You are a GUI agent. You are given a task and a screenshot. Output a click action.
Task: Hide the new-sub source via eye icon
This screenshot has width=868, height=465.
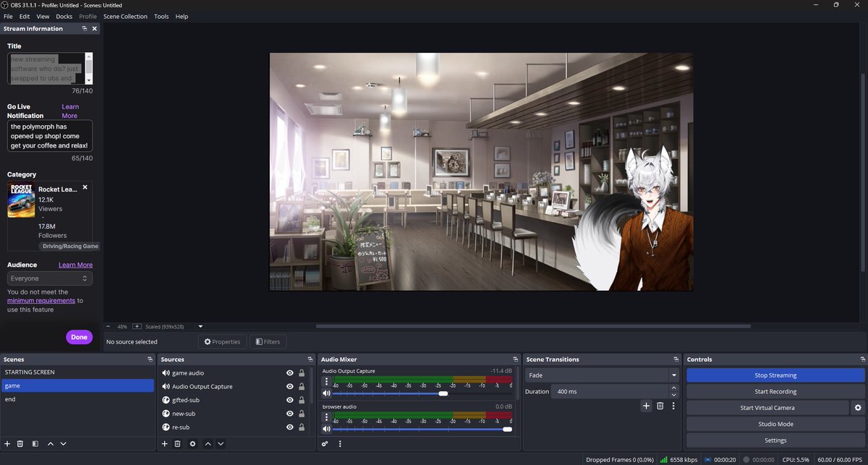(x=289, y=414)
